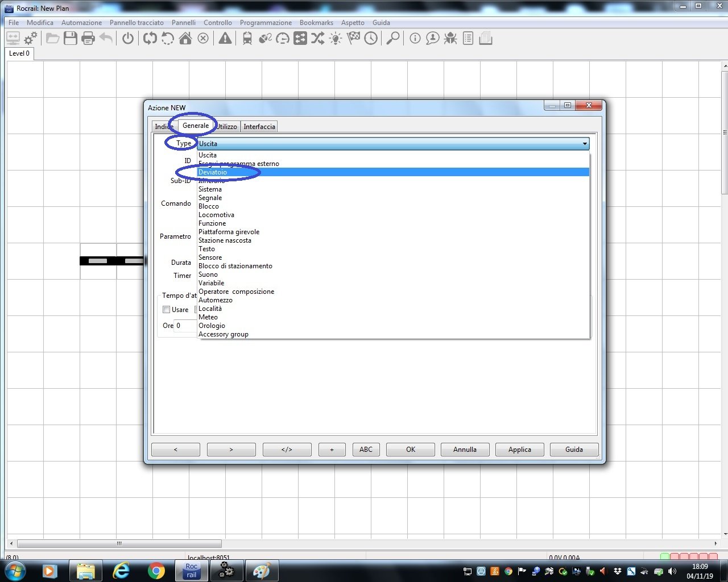
Task: Toggle the Usare checkbox
Action: (167, 310)
